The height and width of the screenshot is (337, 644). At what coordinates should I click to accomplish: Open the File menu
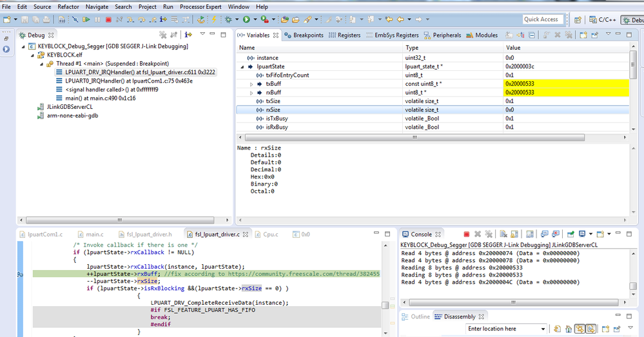[x=6, y=6]
